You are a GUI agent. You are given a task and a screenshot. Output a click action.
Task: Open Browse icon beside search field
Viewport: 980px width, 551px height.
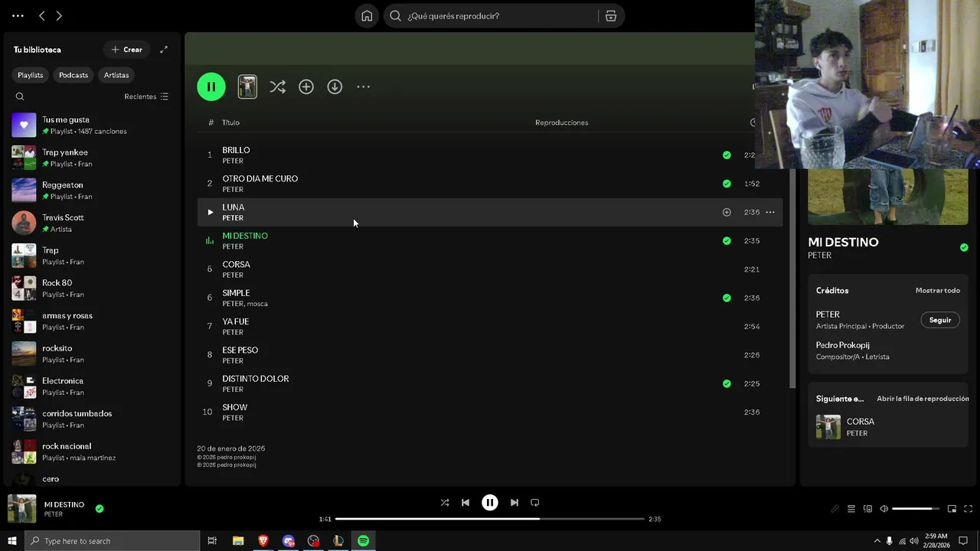click(x=611, y=16)
